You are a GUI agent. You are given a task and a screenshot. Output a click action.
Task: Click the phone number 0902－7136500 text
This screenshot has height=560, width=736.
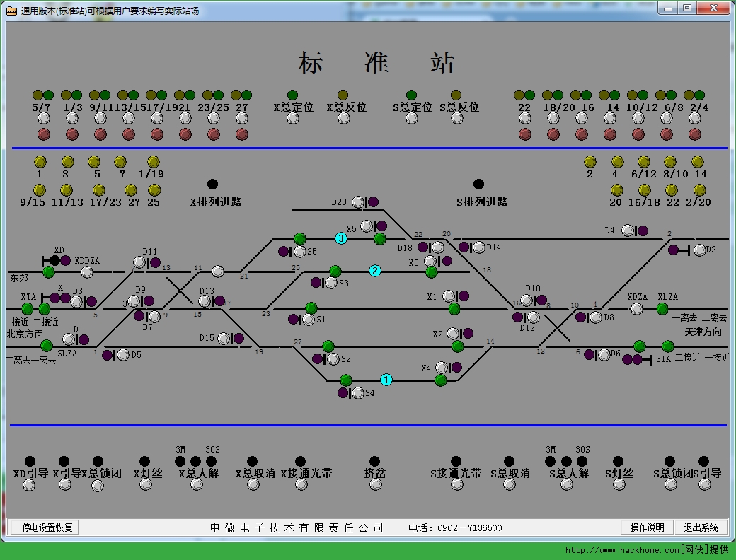tap(470, 528)
